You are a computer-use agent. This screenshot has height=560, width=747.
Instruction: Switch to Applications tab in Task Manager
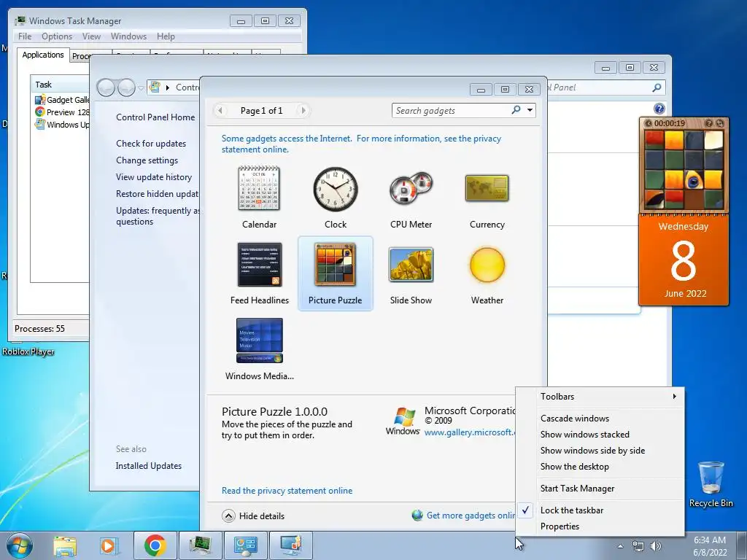(x=43, y=55)
